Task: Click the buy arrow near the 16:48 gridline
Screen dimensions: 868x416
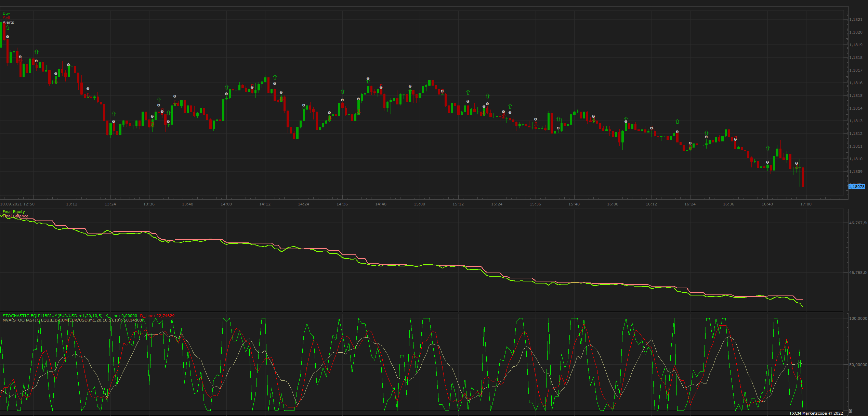Action: pos(768,148)
